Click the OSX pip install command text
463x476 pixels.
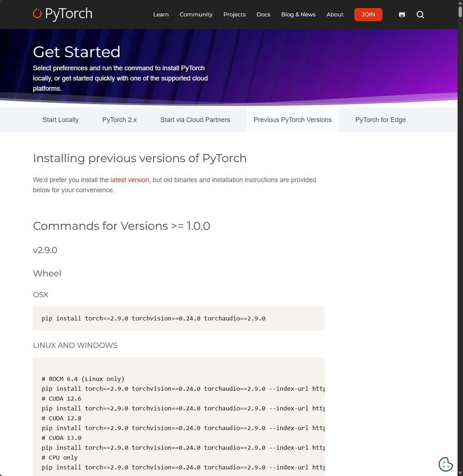pos(153,318)
